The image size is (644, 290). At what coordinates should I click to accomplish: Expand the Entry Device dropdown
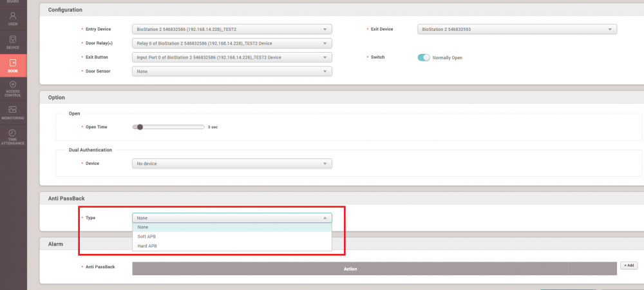(x=232, y=29)
